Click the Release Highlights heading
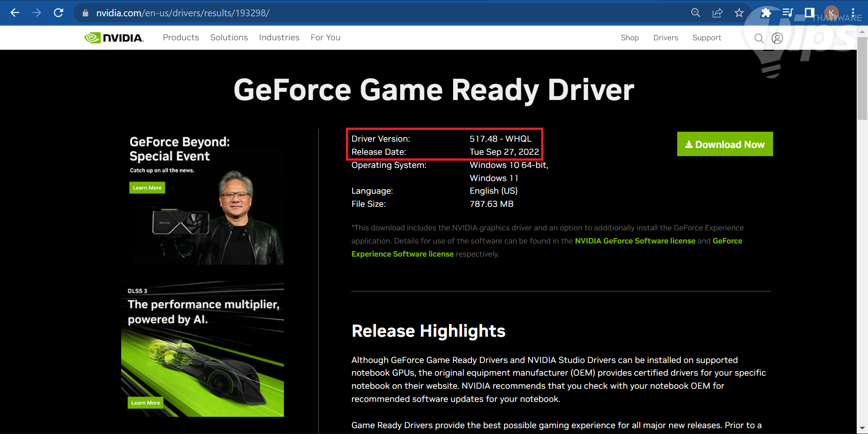This screenshot has width=868, height=434. [x=429, y=331]
